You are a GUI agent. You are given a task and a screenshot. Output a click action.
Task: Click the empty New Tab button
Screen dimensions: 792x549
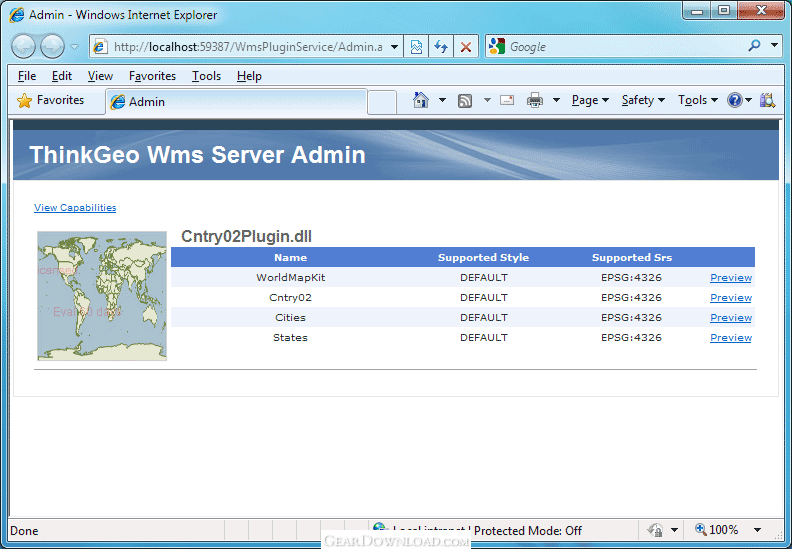[x=381, y=103]
